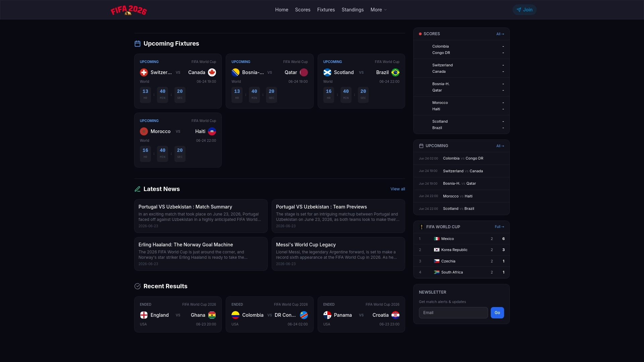Click the Scotland flag icon
The height and width of the screenshot is (362, 644).
327,72
